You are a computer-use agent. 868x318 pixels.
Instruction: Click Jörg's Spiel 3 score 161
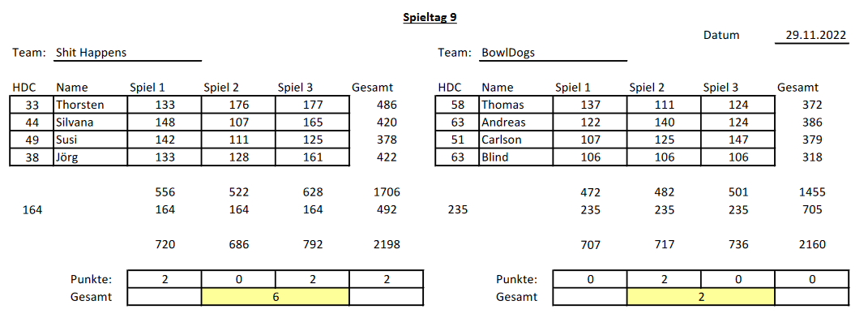(312, 157)
